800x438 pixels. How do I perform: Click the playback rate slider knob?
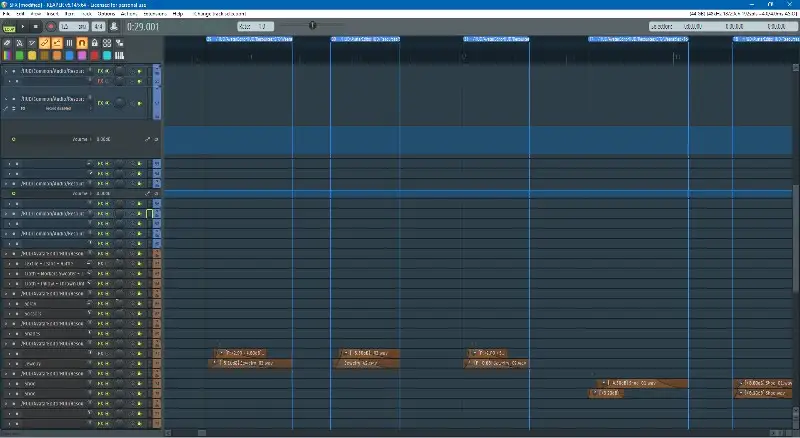[x=312, y=25]
